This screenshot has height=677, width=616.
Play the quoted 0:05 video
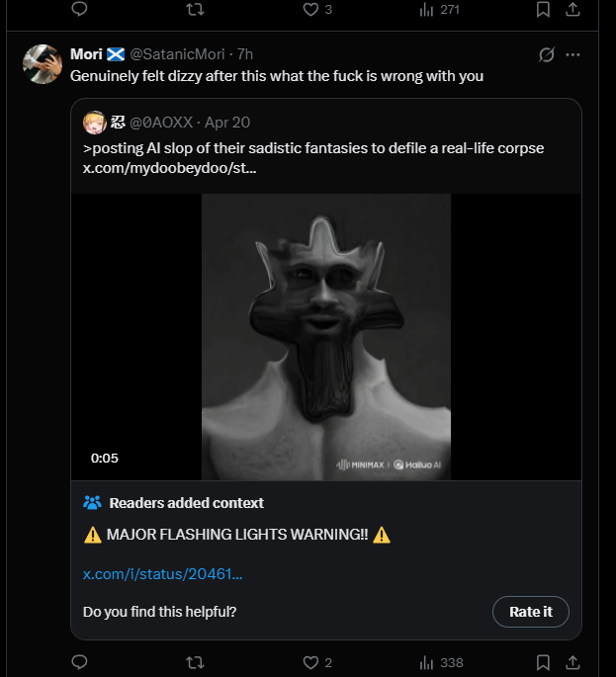pos(326,336)
